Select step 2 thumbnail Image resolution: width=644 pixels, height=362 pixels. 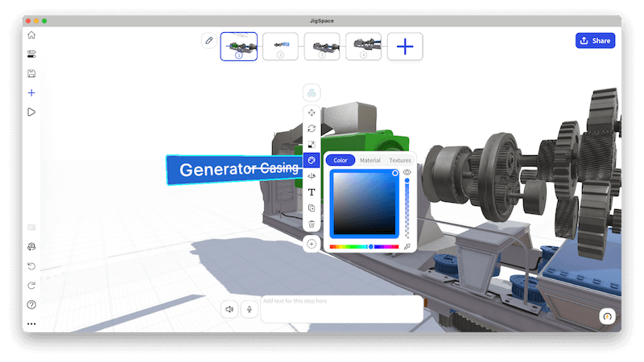[x=280, y=47]
